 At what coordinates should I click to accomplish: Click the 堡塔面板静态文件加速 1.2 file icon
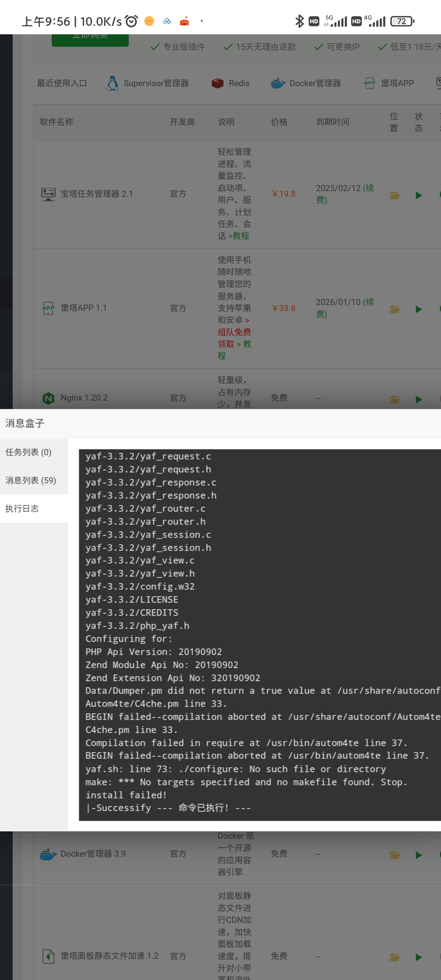[x=48, y=956]
